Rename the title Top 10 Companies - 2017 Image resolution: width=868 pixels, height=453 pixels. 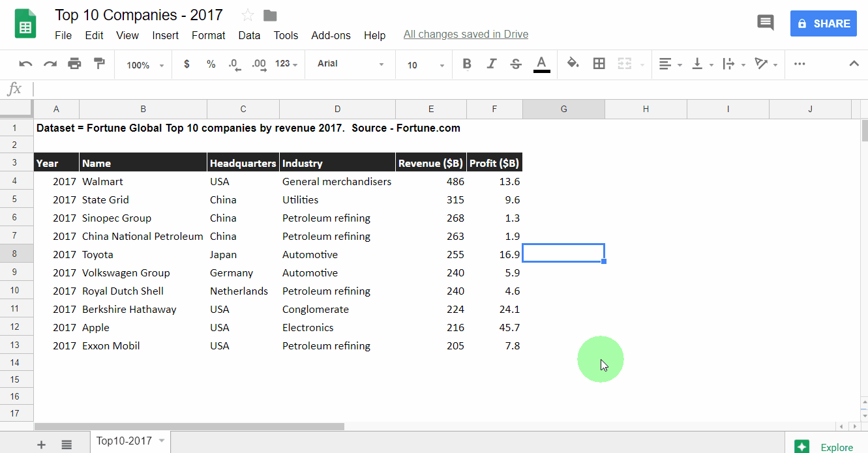coord(138,15)
